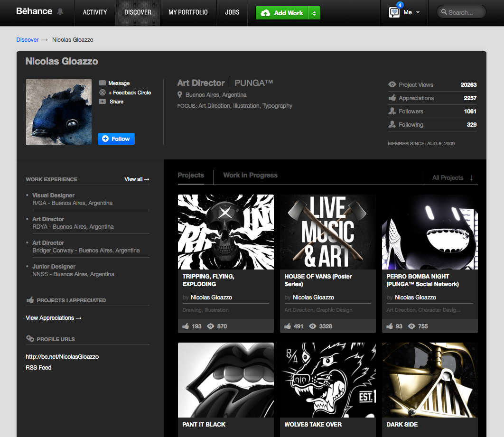Click the Project Views eye icon
This screenshot has height=437, width=504.
[392, 84]
